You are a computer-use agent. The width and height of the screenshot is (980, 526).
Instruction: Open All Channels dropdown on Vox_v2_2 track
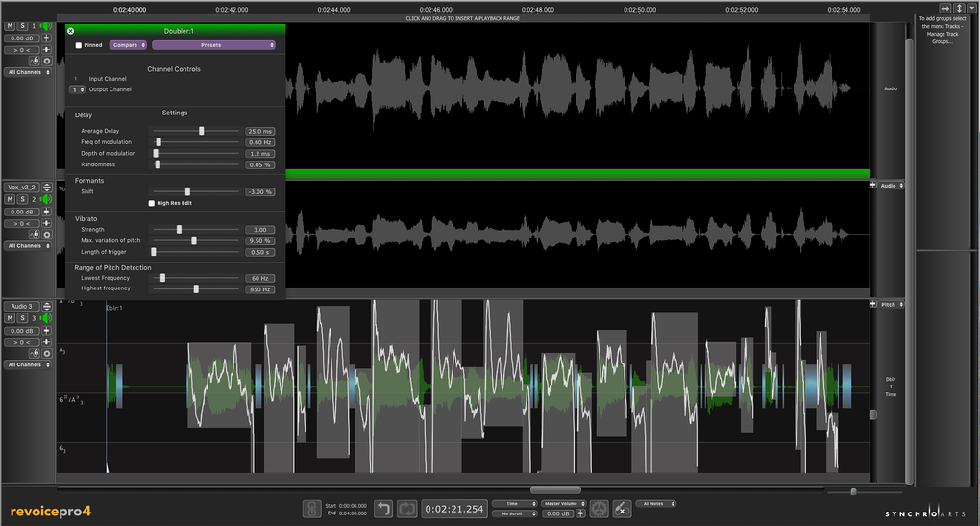28,246
